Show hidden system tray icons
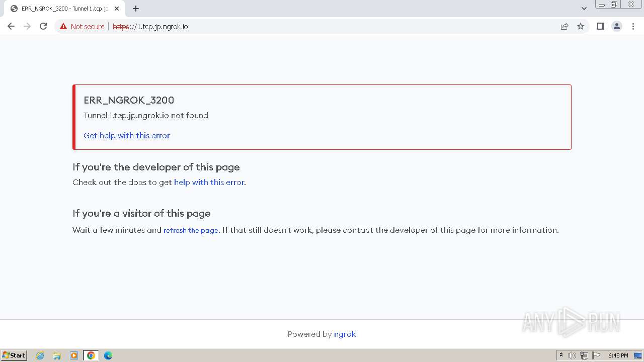Image resolution: width=644 pixels, height=362 pixels. [x=561, y=355]
